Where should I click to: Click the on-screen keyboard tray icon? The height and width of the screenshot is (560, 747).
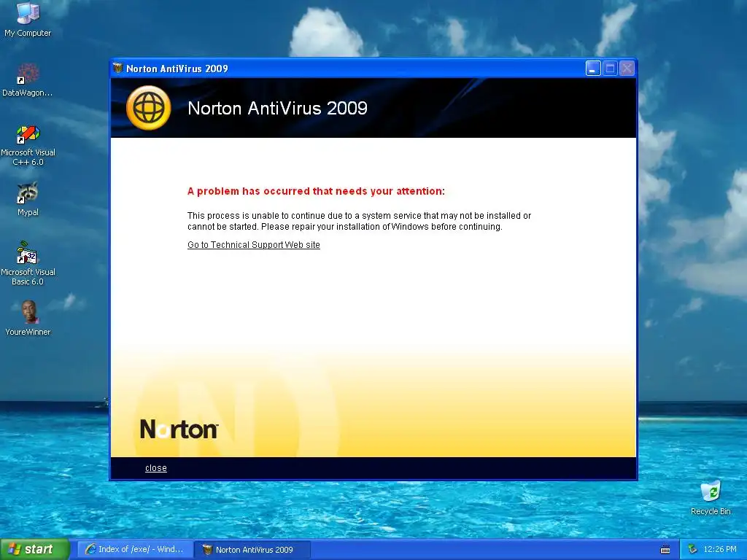[665, 550]
